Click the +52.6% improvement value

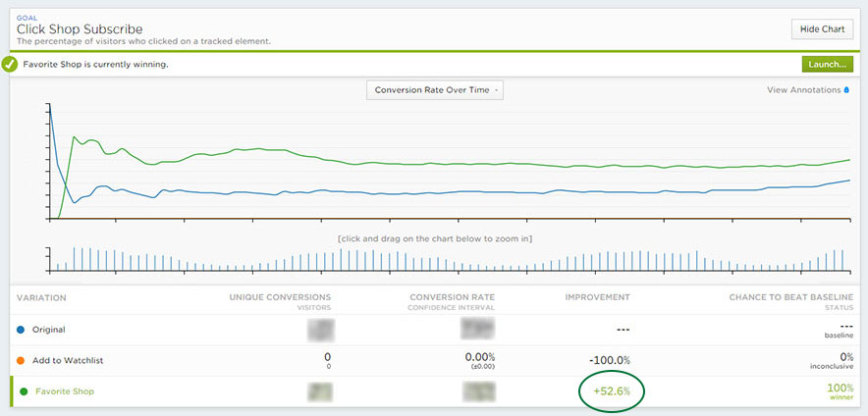tap(612, 391)
